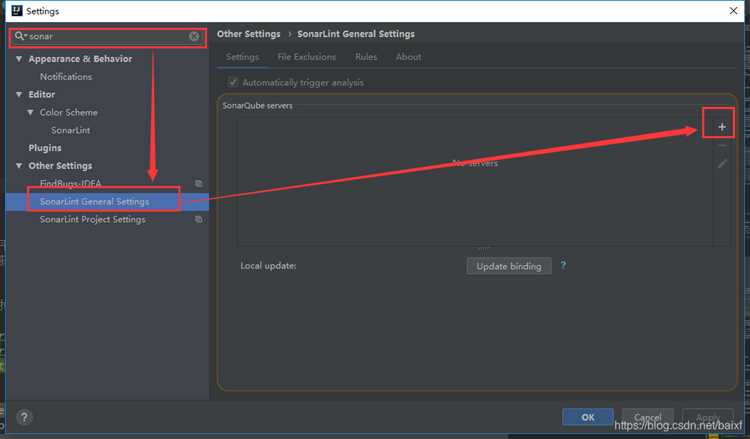750x439 pixels.
Task: Click the search magnifier icon
Action: point(20,36)
